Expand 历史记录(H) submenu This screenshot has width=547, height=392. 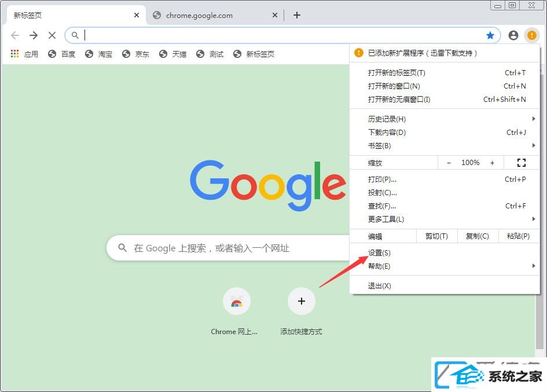click(x=445, y=119)
